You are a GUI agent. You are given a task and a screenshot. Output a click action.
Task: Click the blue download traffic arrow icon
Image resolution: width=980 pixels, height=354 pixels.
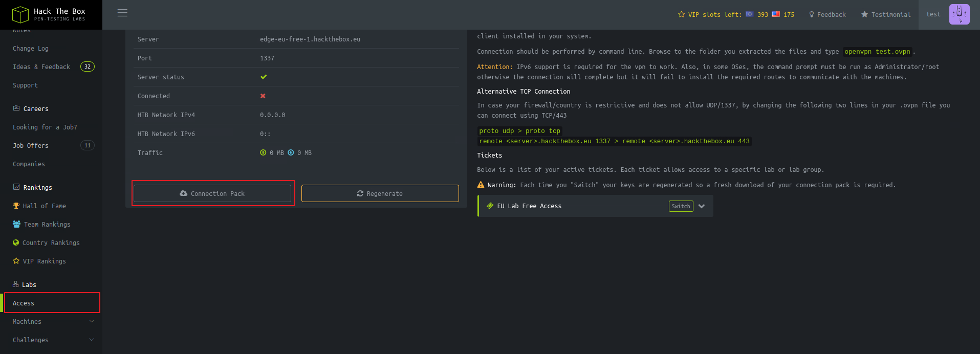coord(291,152)
